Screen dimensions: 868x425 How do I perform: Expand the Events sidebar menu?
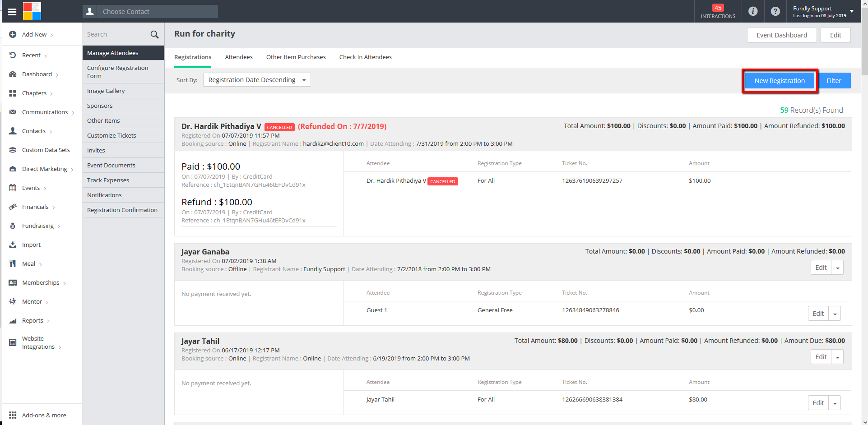[45, 189]
